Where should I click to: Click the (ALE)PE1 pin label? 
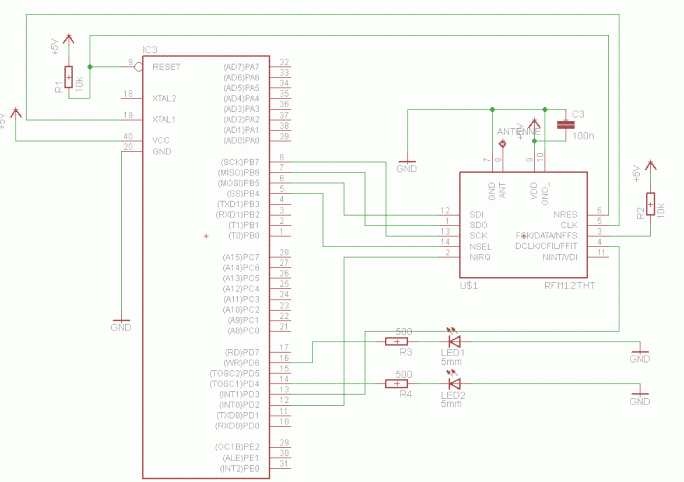click(241, 458)
